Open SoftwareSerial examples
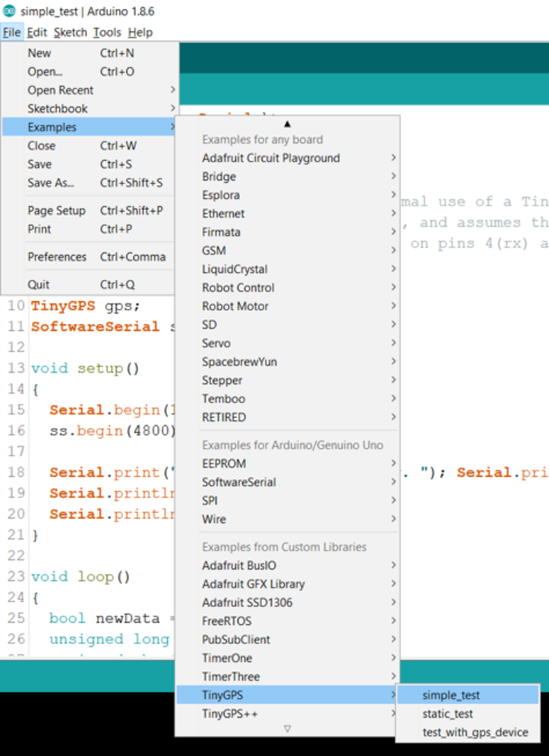The height and width of the screenshot is (756, 549). coord(287,482)
